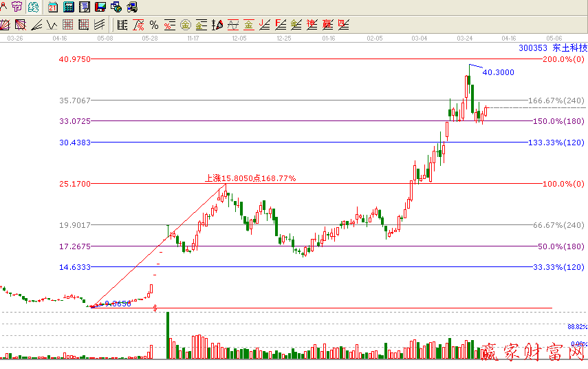
Task: Click the 40.3000 peak price label
Action: click(x=499, y=72)
